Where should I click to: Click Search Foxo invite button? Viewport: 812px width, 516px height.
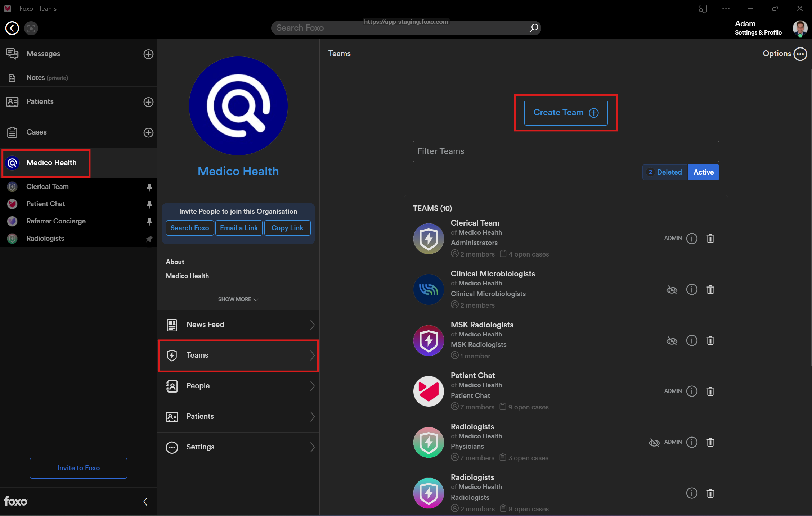[x=189, y=228]
